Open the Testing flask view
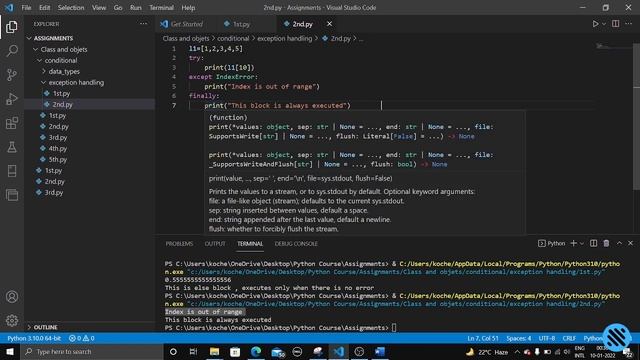This screenshot has width=640, height=360. 12,147
